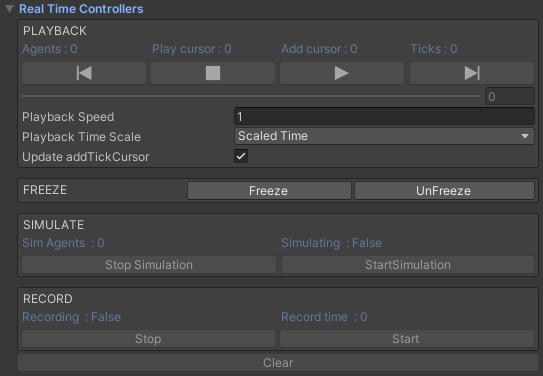Skip playback to the last tick
This screenshot has width=543, height=376.
click(x=472, y=73)
